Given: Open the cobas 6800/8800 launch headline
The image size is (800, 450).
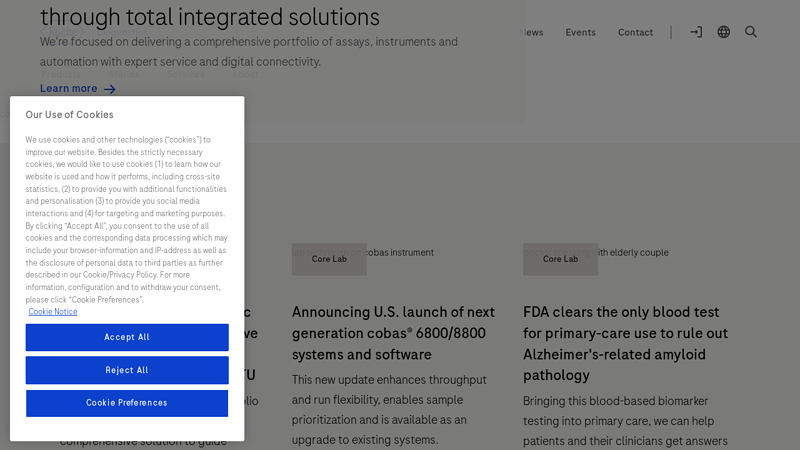Looking at the screenshot, I should [x=393, y=333].
